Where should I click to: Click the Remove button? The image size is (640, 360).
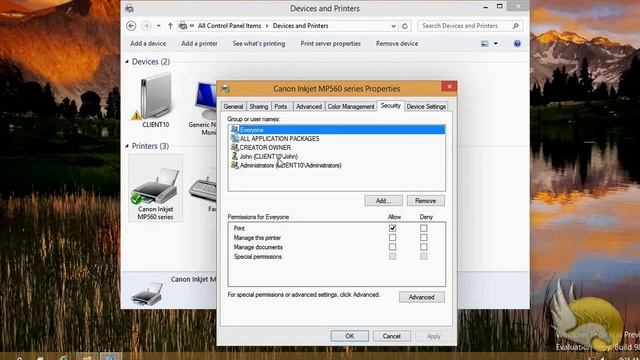tap(425, 201)
